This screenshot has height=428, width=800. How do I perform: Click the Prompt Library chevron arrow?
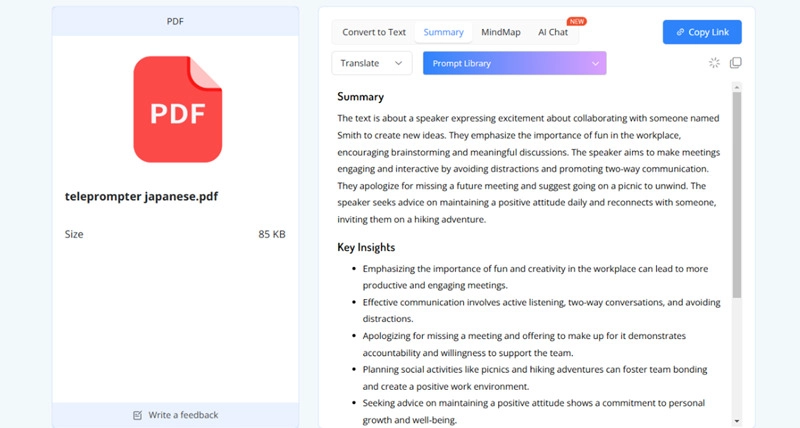coord(596,63)
